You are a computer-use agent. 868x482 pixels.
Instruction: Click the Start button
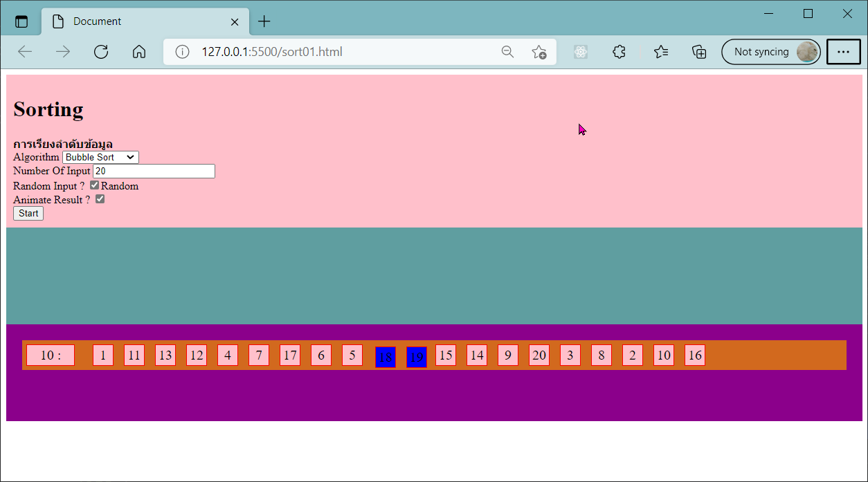pos(28,214)
